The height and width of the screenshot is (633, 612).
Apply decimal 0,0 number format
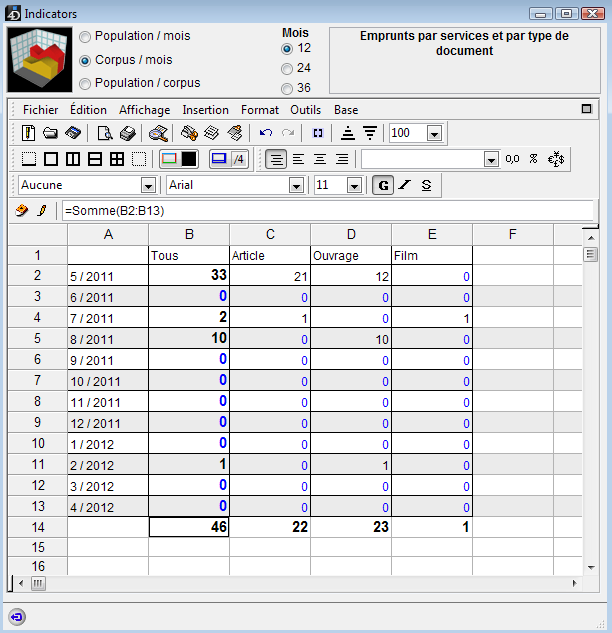point(512,159)
